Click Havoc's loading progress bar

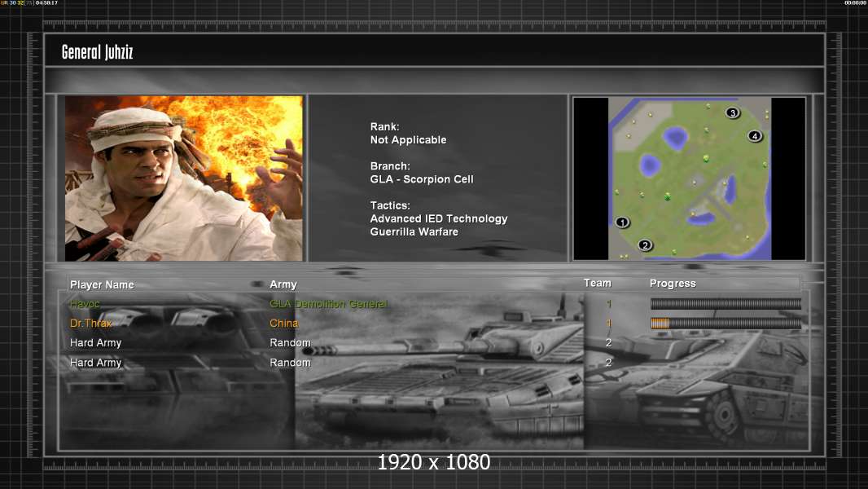pos(725,304)
